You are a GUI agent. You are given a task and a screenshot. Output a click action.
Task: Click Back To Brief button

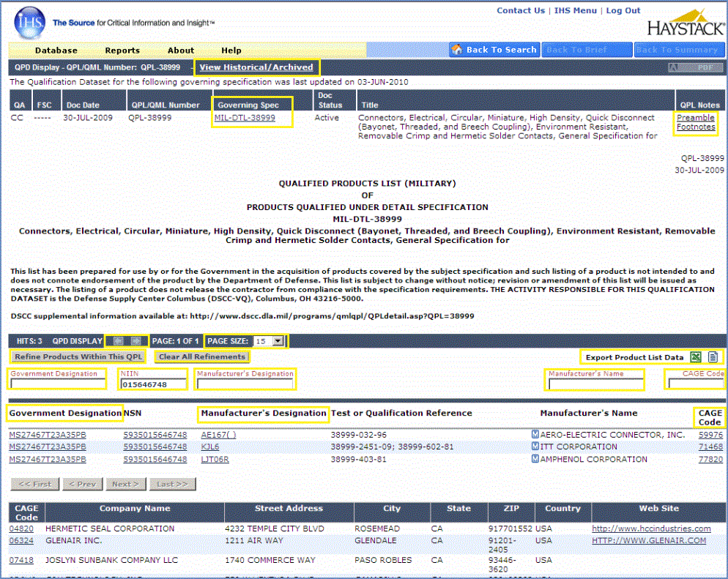click(x=587, y=50)
